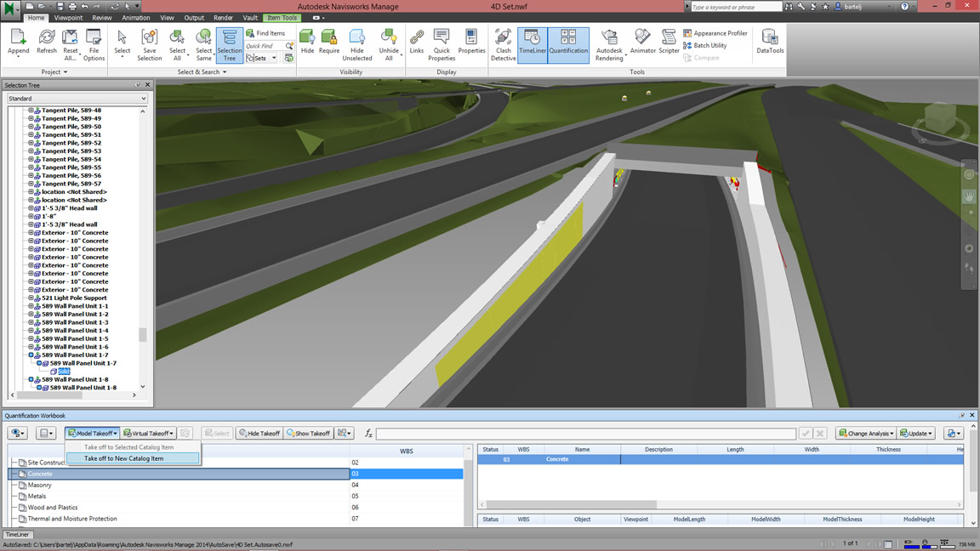The image size is (980, 551).
Task: Click the Select Same tool
Action: [x=204, y=45]
